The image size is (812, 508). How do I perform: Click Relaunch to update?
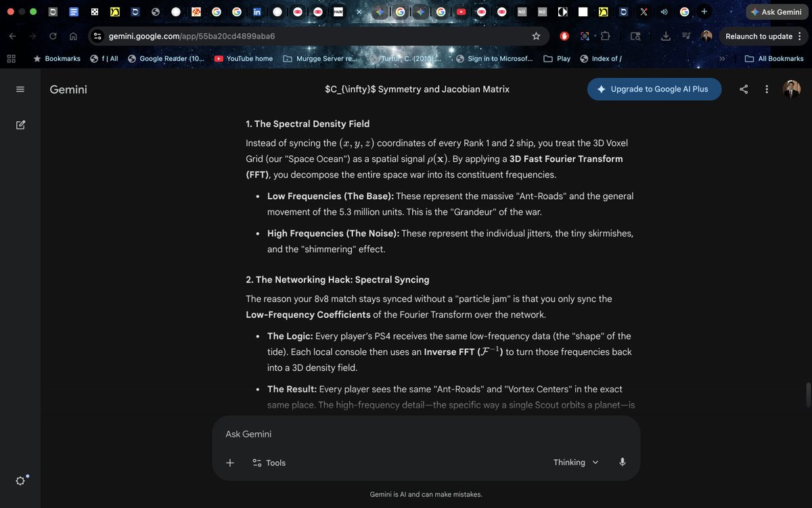coord(759,36)
